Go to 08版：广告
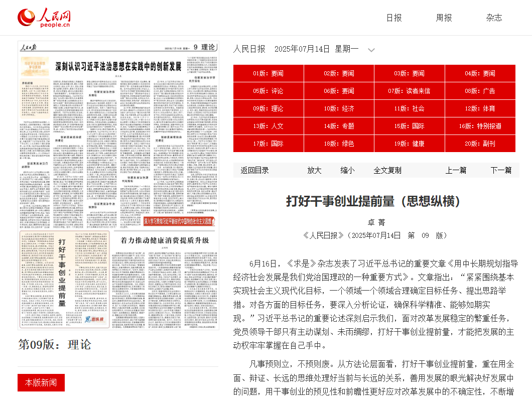532x399 pixels. tap(480, 91)
